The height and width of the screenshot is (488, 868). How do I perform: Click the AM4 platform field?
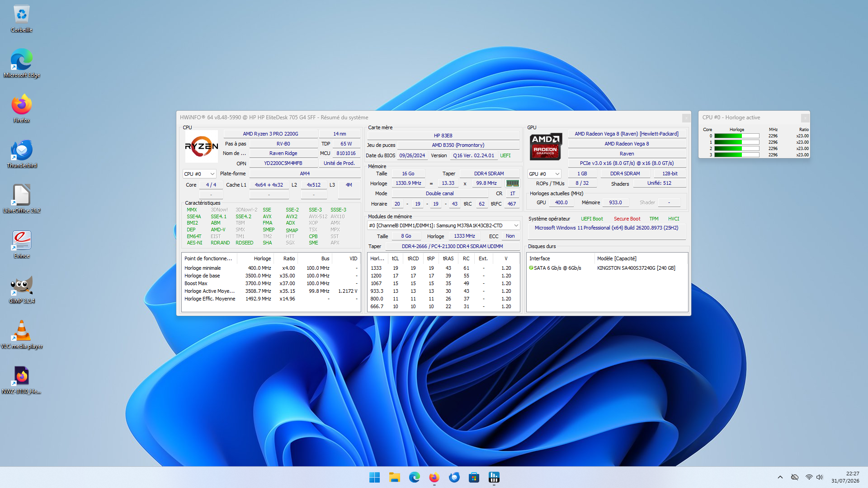point(305,174)
